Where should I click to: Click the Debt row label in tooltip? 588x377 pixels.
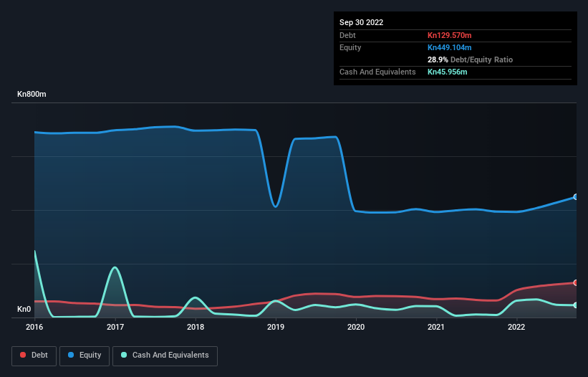[347, 35]
